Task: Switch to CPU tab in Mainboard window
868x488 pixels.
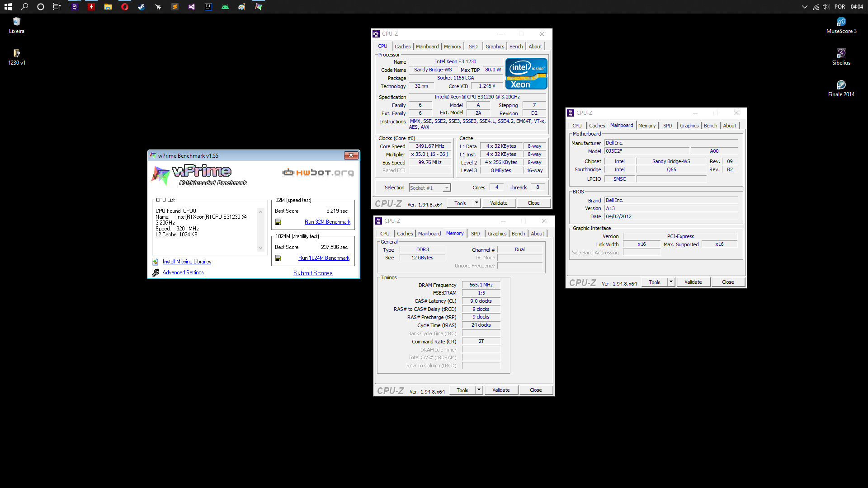Action: click(x=577, y=126)
